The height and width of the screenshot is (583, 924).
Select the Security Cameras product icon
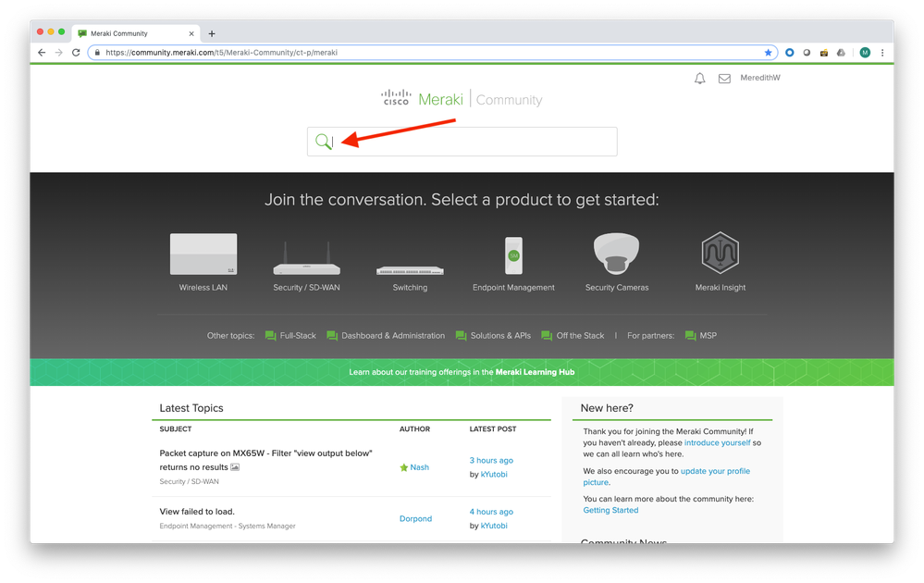pyautogui.click(x=617, y=253)
